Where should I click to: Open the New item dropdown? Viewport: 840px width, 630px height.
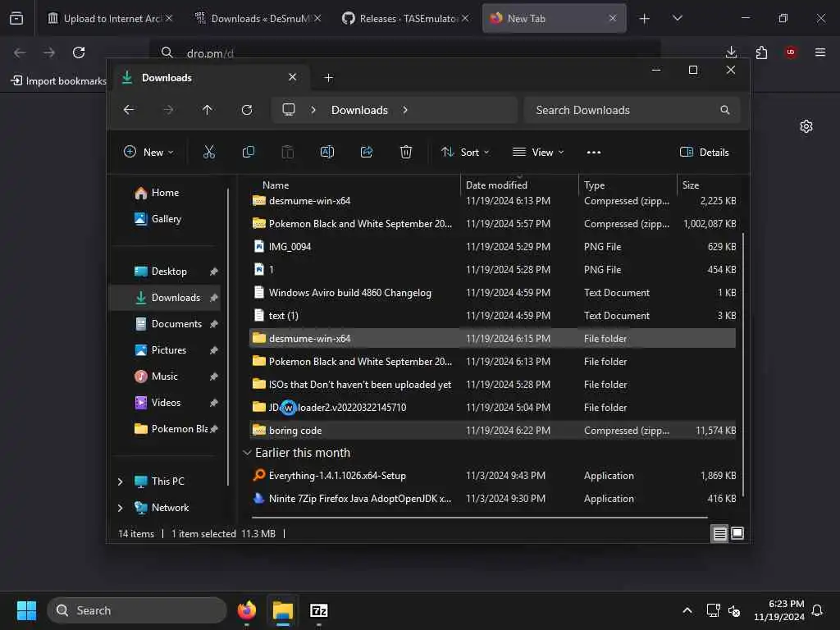point(149,152)
